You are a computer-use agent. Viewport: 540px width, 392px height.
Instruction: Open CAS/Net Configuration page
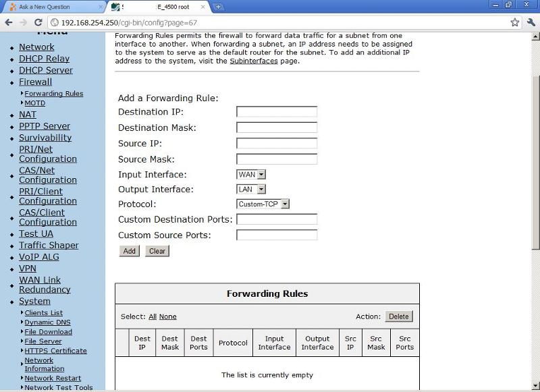[48, 175]
